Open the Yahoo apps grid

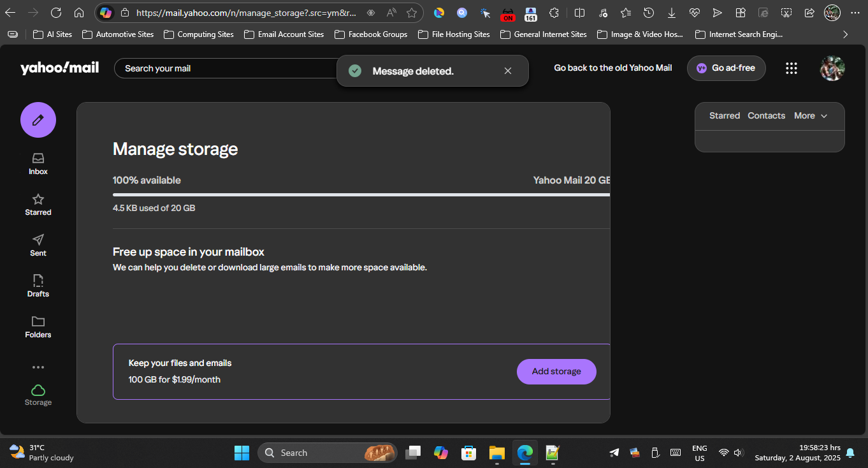point(792,68)
